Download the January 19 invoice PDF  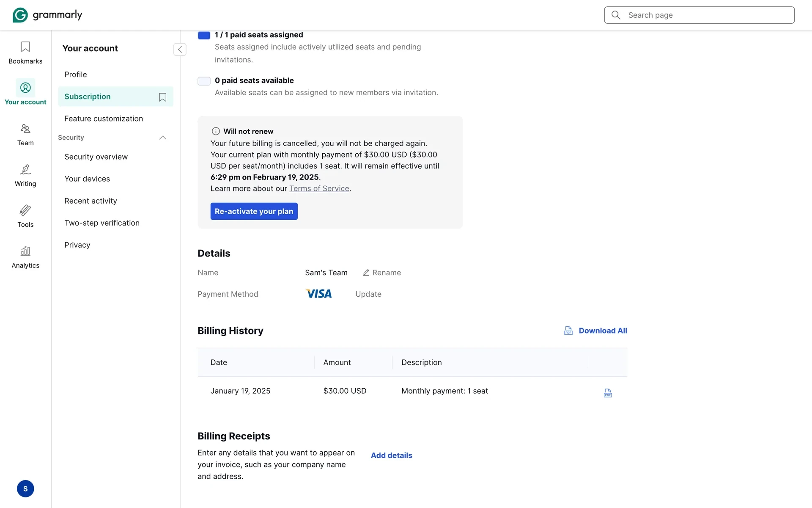pyautogui.click(x=608, y=393)
